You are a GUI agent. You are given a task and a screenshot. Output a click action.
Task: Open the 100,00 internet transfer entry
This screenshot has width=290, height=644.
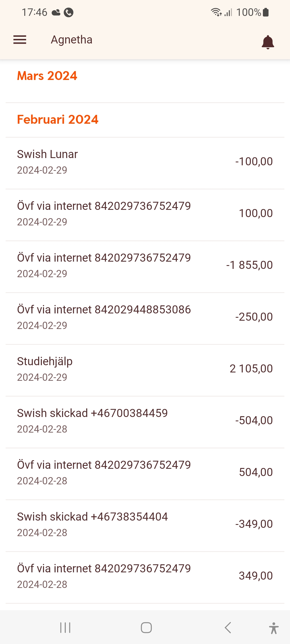[x=145, y=214]
